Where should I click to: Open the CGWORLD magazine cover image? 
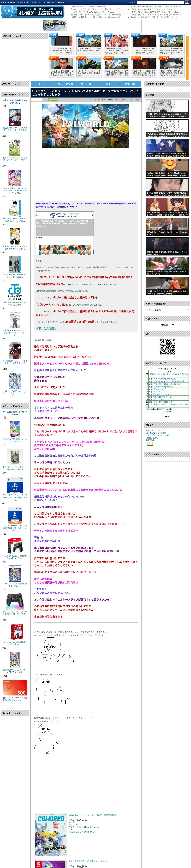click(51, 835)
